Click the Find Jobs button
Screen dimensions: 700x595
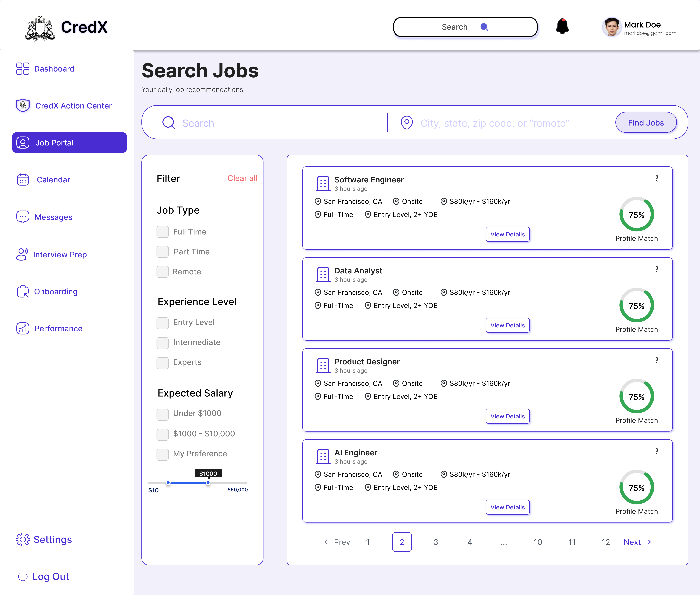646,123
